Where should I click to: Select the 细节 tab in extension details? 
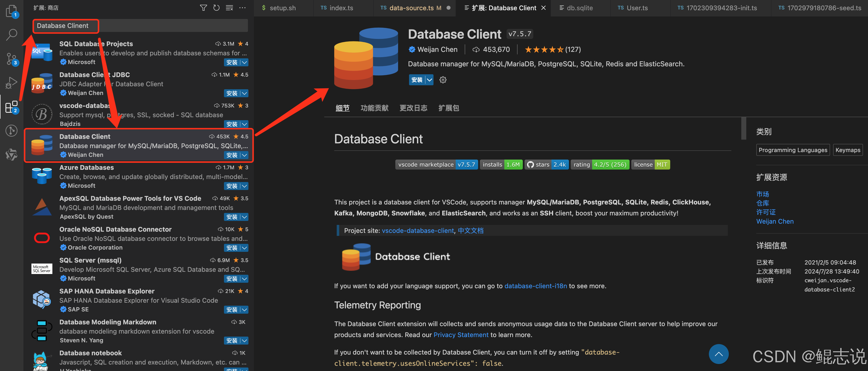click(342, 108)
